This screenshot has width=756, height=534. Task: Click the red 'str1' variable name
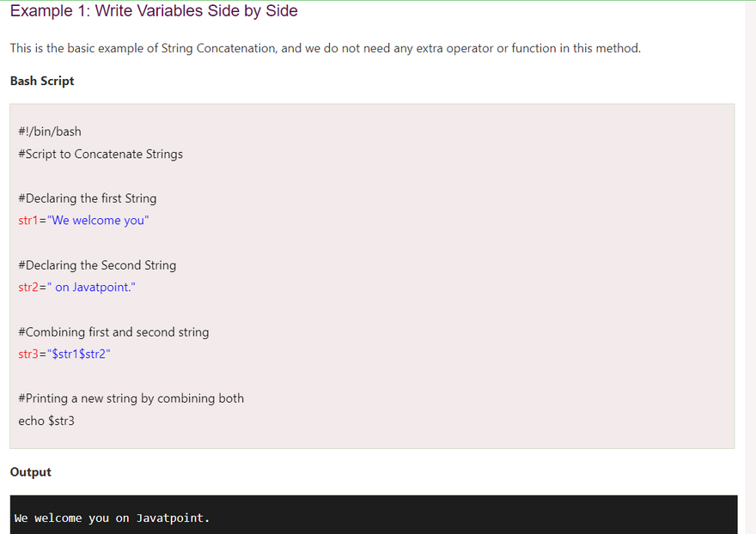click(28, 221)
